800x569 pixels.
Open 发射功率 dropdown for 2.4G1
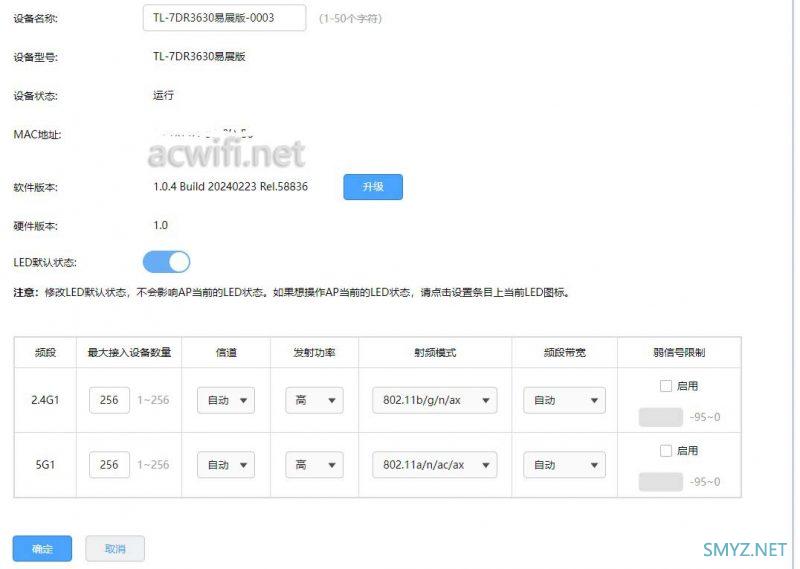click(314, 400)
